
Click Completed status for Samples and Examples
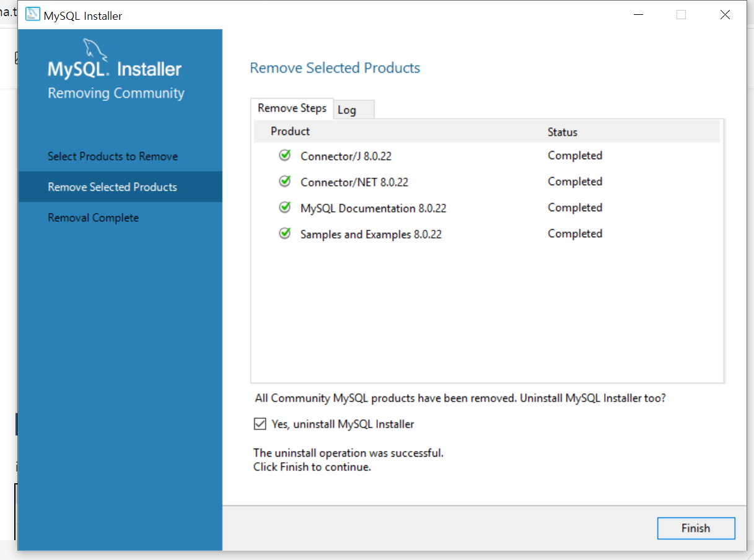(575, 234)
